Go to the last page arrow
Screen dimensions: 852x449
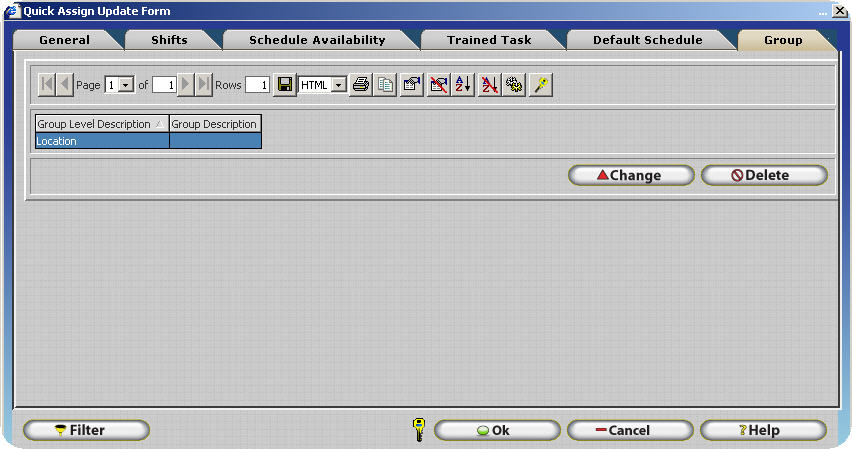[204, 85]
